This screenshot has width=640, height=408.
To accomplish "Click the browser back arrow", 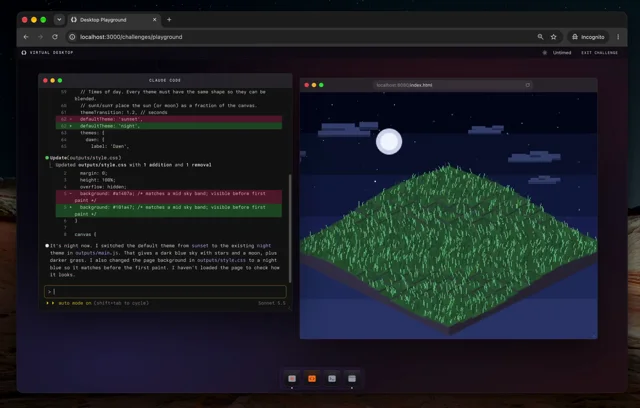I will click(x=26, y=37).
